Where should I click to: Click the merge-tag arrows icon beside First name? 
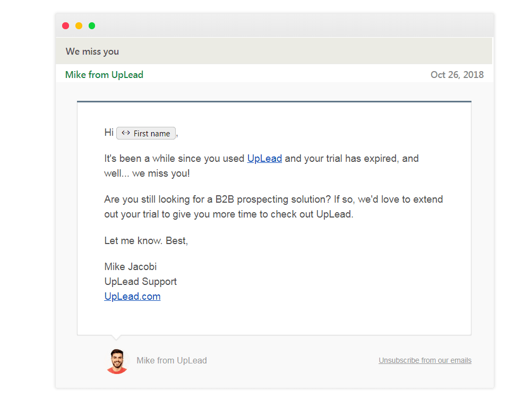[125, 133]
